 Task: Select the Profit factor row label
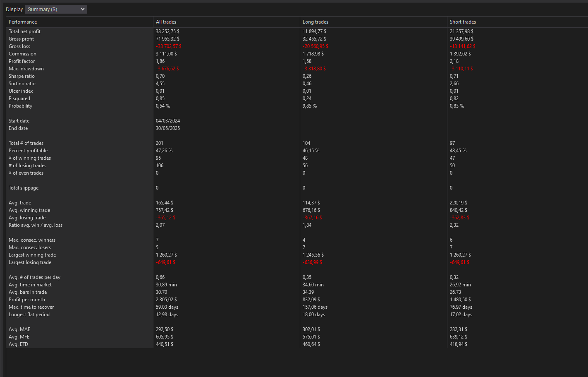[22, 61]
